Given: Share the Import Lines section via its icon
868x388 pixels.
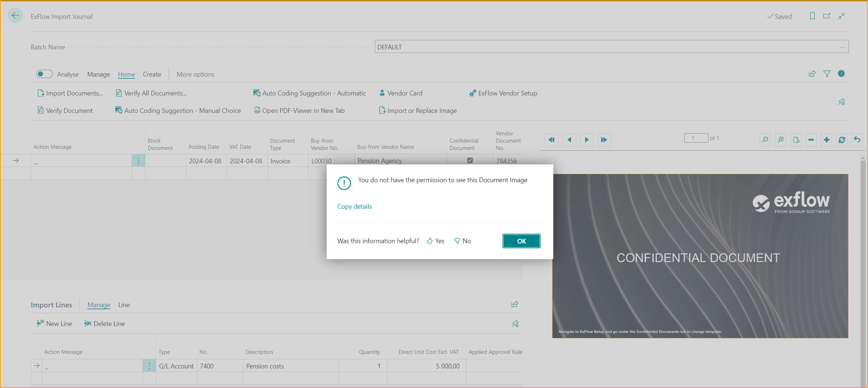Looking at the screenshot, I should tap(515, 304).
